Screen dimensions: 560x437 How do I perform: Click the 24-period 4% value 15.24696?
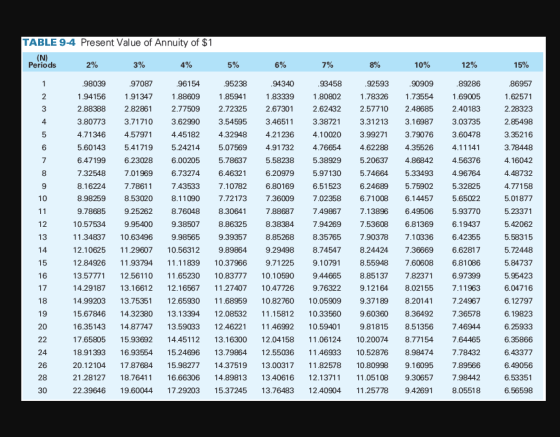[x=184, y=352]
